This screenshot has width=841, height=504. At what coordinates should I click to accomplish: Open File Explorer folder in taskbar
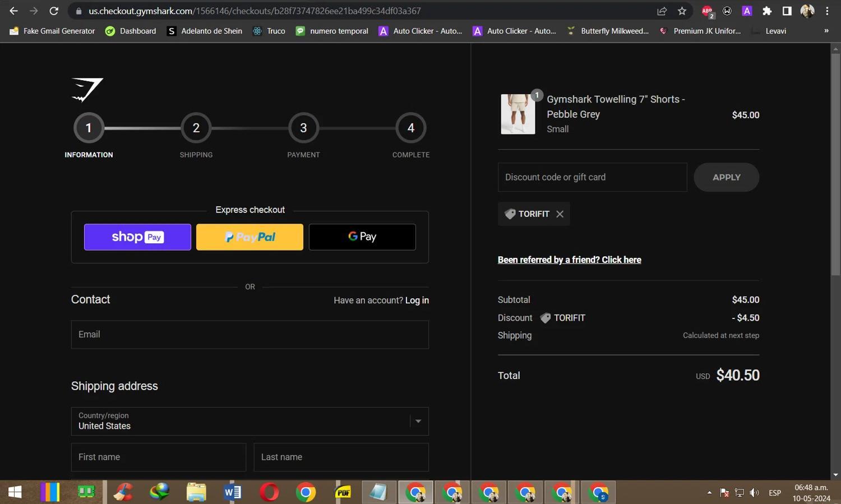coord(196,492)
